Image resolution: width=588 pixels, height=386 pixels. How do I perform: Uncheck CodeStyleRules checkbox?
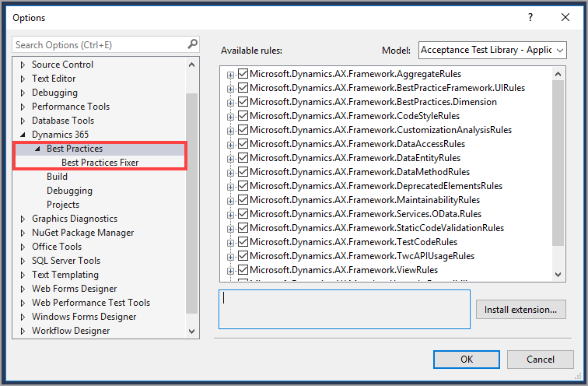click(x=243, y=115)
